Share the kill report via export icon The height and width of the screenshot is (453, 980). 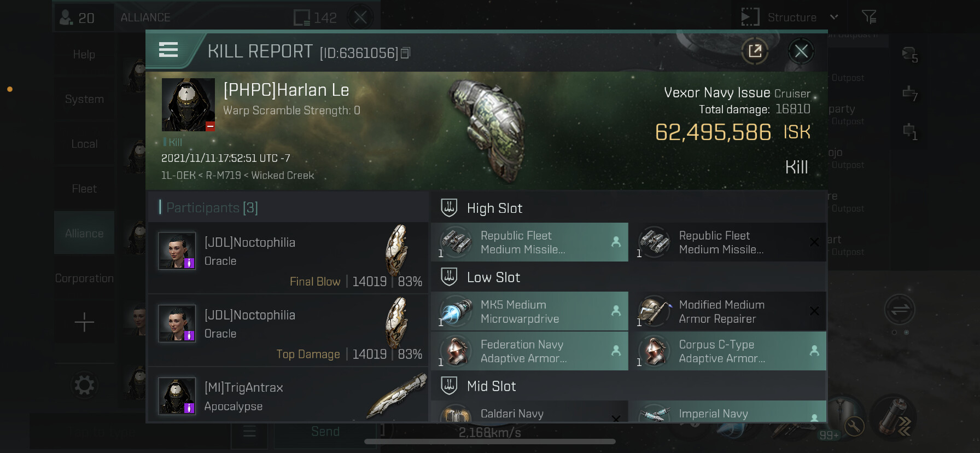tap(755, 51)
